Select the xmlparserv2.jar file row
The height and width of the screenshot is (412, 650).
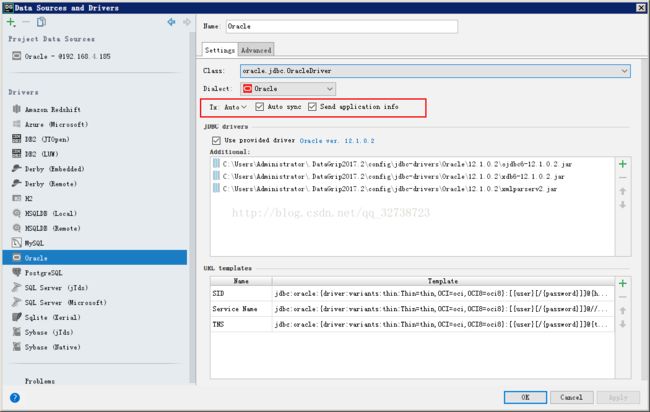pyautogui.click(x=412, y=189)
